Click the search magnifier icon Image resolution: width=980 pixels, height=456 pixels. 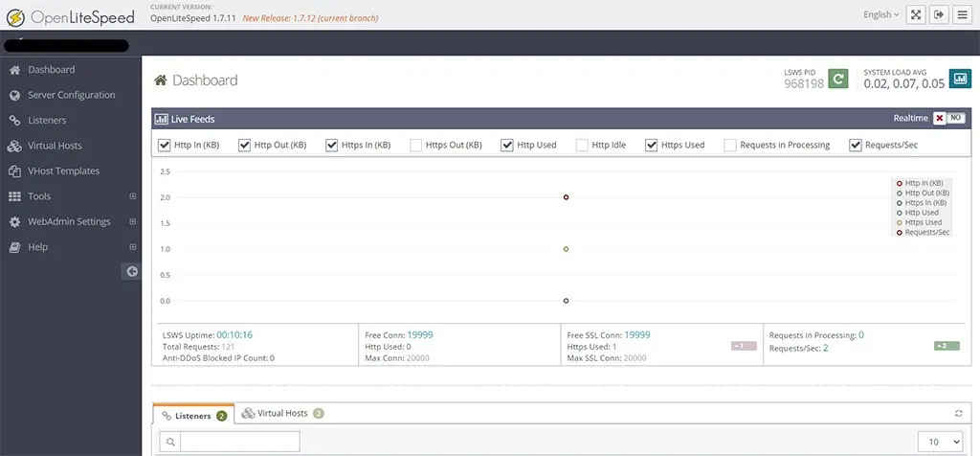tap(170, 442)
